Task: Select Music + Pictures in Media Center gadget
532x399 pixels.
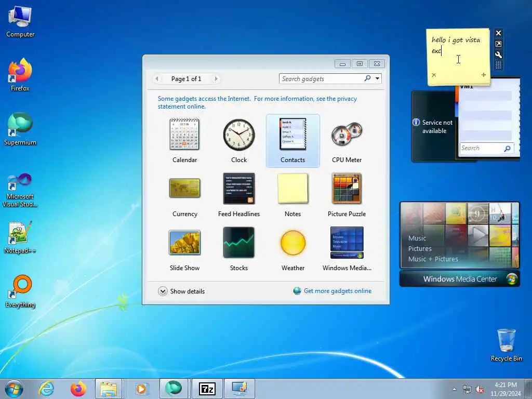Action: (433, 259)
